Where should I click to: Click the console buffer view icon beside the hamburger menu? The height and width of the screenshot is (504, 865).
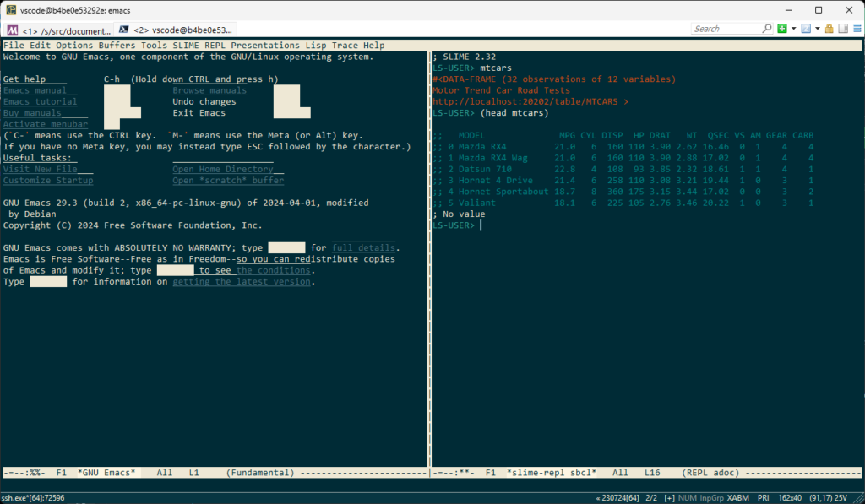(x=841, y=28)
